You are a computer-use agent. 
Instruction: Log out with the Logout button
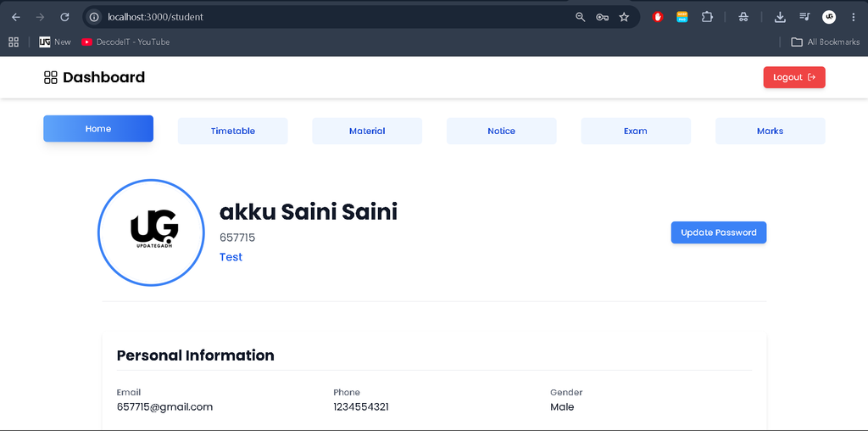[x=793, y=77]
